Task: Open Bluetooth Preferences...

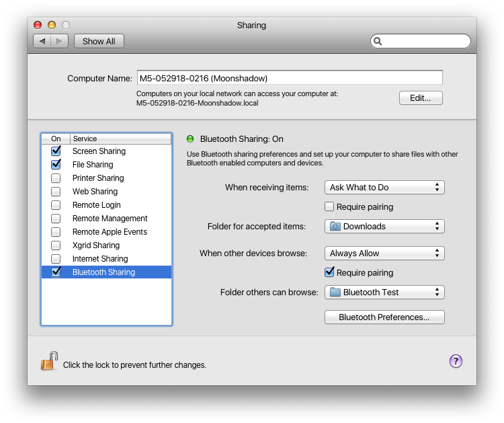Action: (x=384, y=317)
